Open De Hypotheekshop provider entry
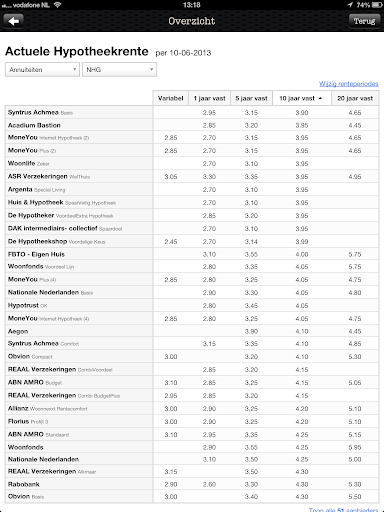The height and width of the screenshot is (512, 384). 192,242
